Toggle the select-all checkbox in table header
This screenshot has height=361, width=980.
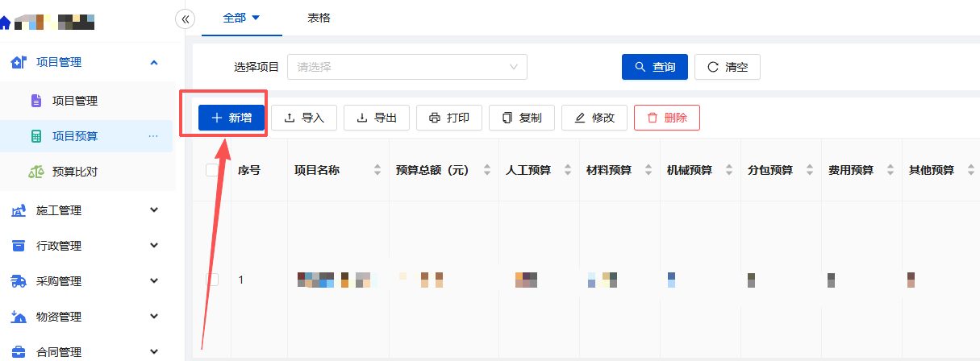[x=212, y=170]
